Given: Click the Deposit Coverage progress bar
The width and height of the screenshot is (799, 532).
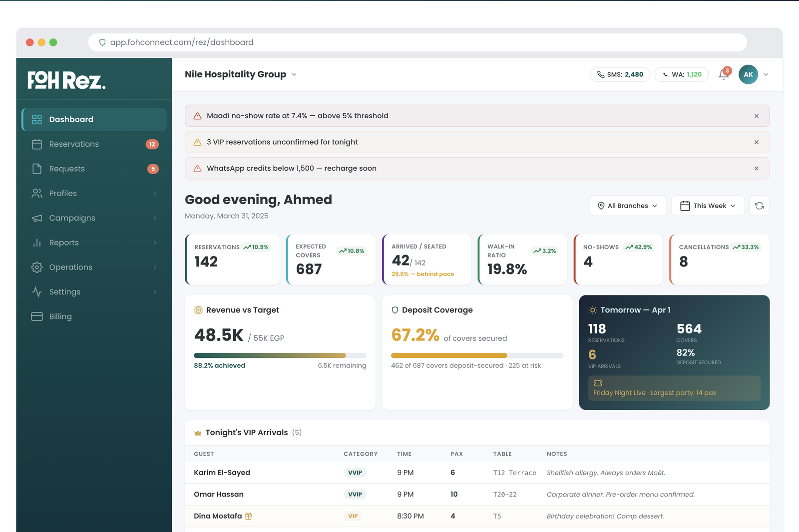Looking at the screenshot, I should point(477,355).
